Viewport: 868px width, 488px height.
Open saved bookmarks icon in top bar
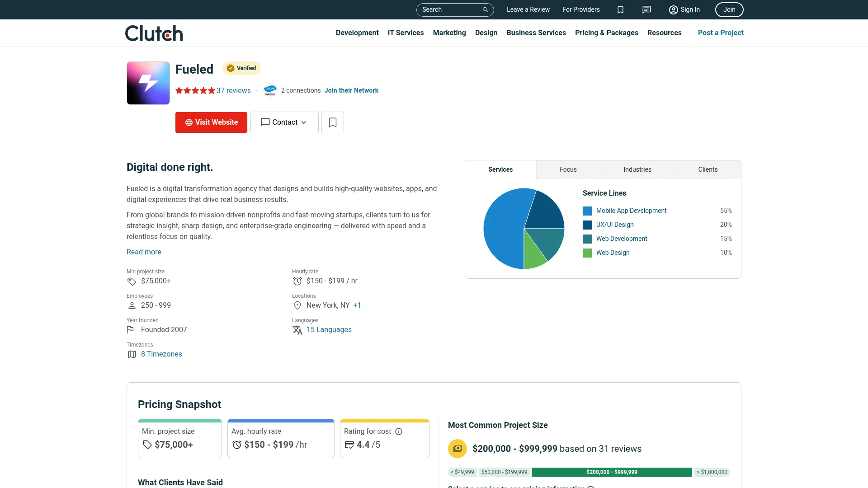(x=620, y=9)
